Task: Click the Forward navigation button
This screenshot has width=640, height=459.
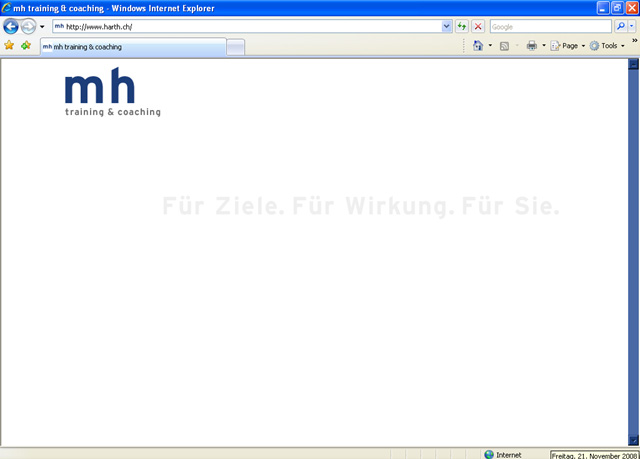Action: click(x=29, y=27)
